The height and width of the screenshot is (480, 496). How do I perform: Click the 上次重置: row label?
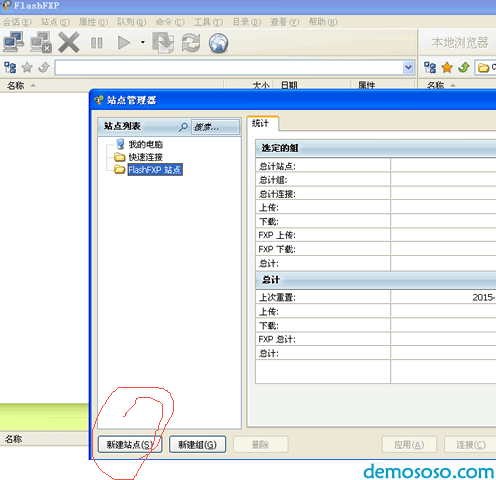pyautogui.click(x=277, y=297)
